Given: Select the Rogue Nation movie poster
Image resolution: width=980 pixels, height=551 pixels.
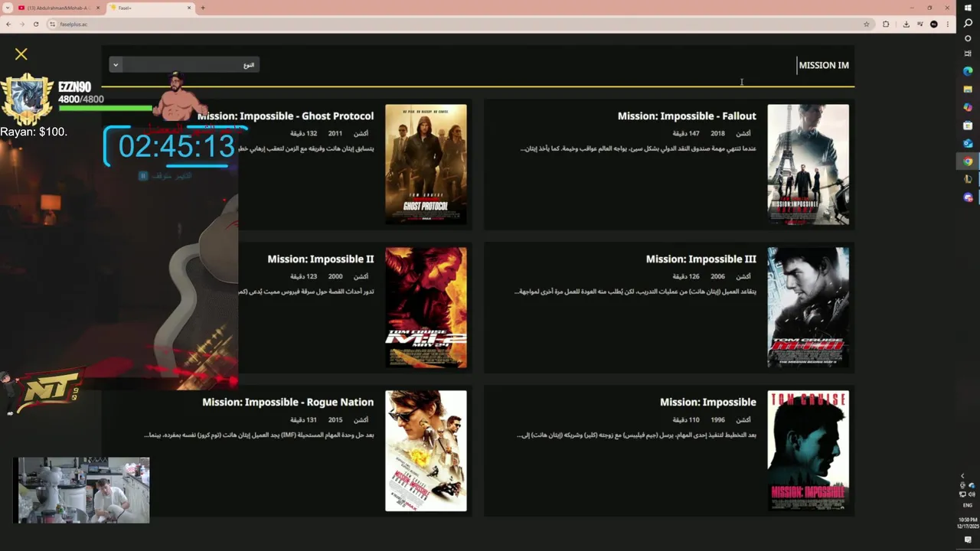Looking at the screenshot, I should click(x=426, y=451).
